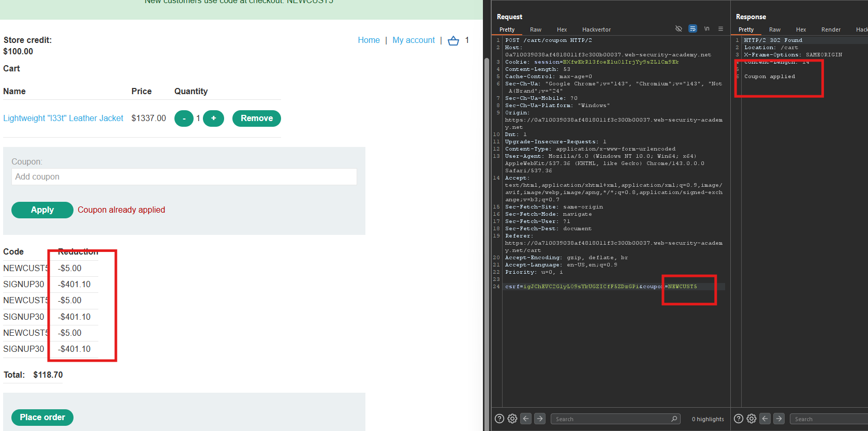This screenshot has width=868, height=431.
Task: Click the Request panel Search field
Action: [x=615, y=419]
